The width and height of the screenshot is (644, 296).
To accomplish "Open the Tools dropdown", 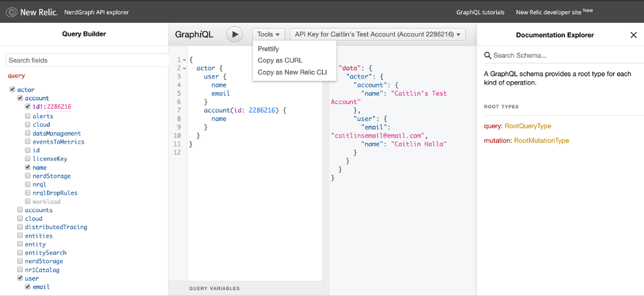I will click(x=268, y=34).
